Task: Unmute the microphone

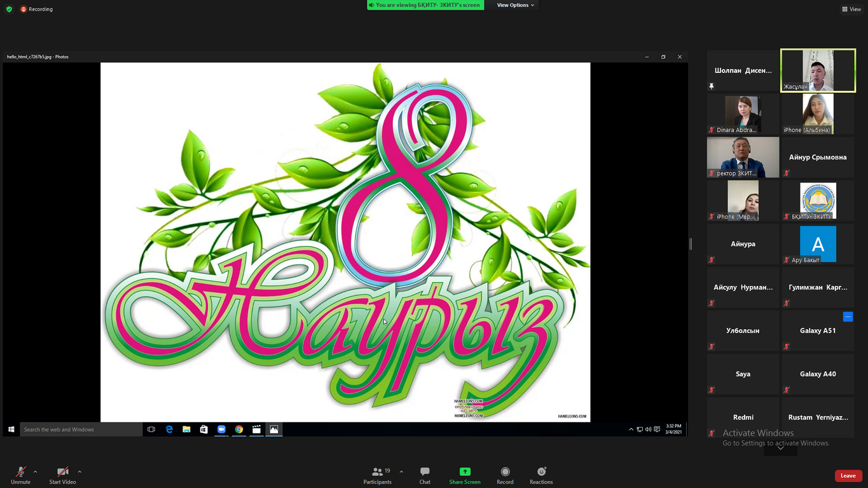Action: [20, 475]
